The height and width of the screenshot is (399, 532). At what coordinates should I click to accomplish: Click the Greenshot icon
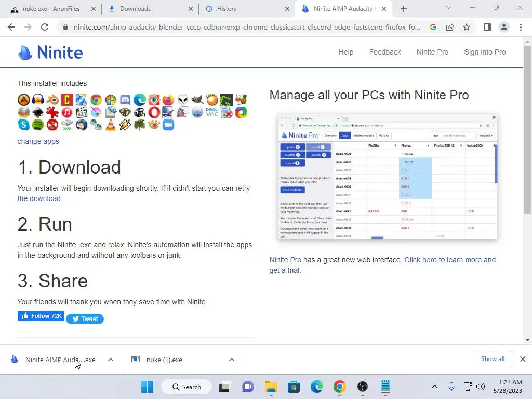[x=227, y=100]
